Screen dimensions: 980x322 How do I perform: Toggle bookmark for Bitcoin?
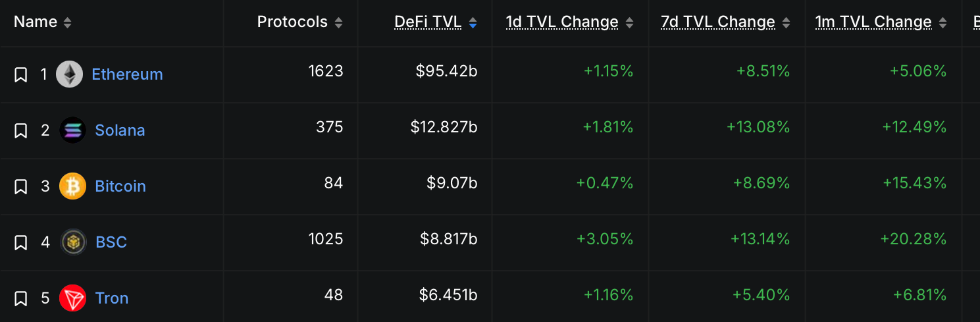20,186
